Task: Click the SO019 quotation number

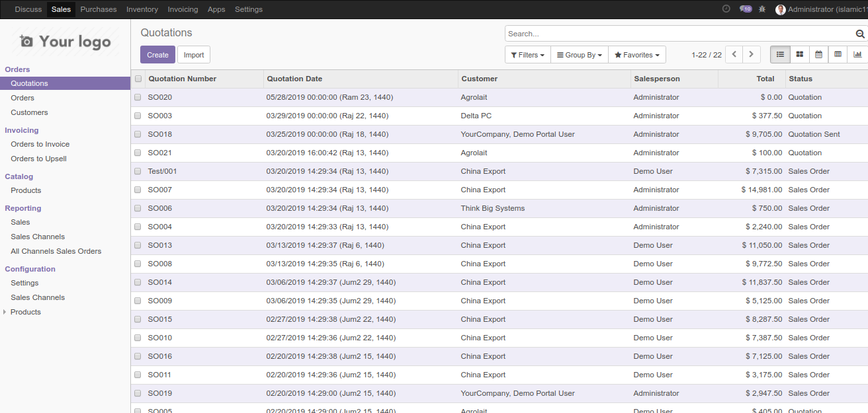Action: [x=160, y=393]
